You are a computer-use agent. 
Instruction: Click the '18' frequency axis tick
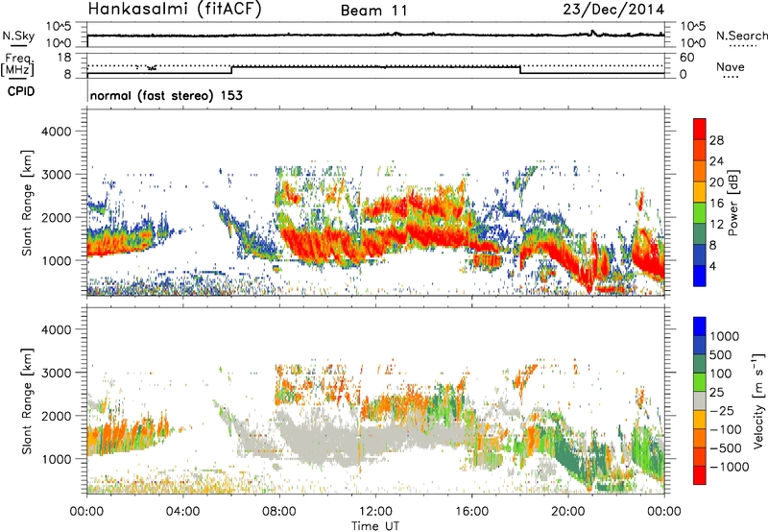tap(64, 58)
